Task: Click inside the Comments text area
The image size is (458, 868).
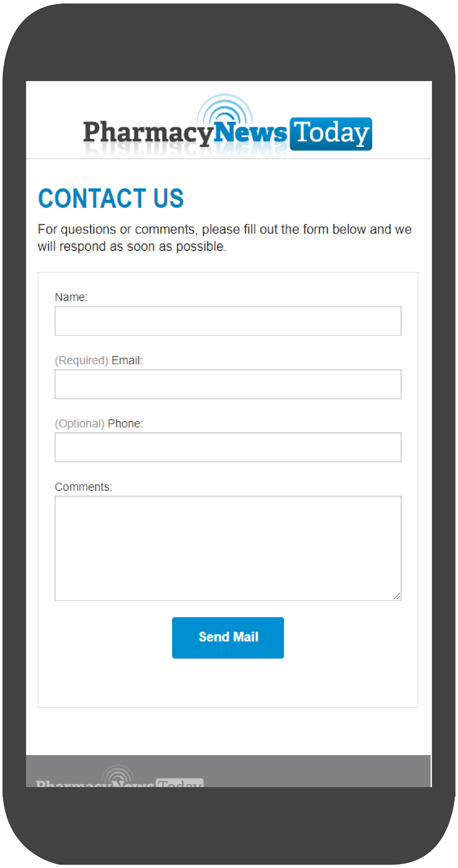Action: [x=228, y=548]
